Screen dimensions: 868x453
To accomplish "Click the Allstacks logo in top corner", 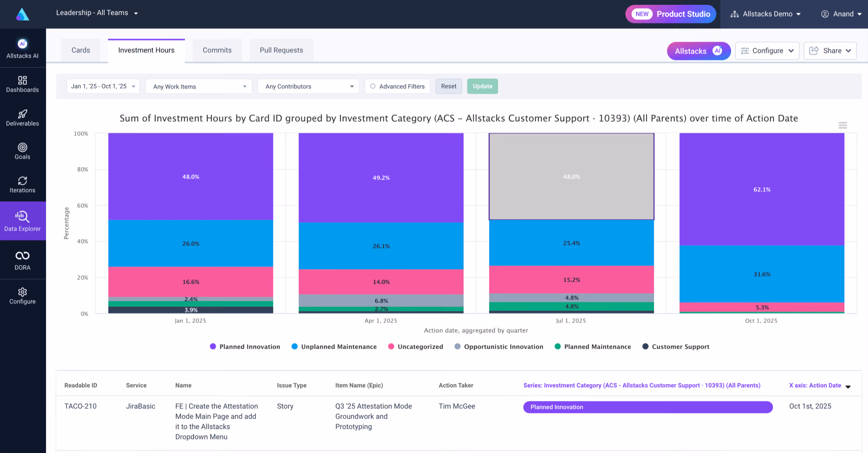I will click(23, 14).
